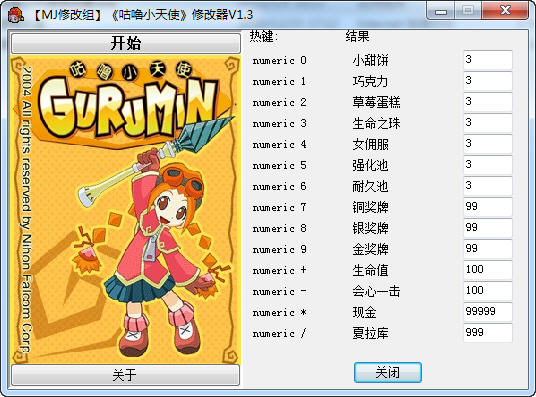Screen dimensions: 536x397
Task: Click the 铜奖牌 label
Action: (371, 208)
